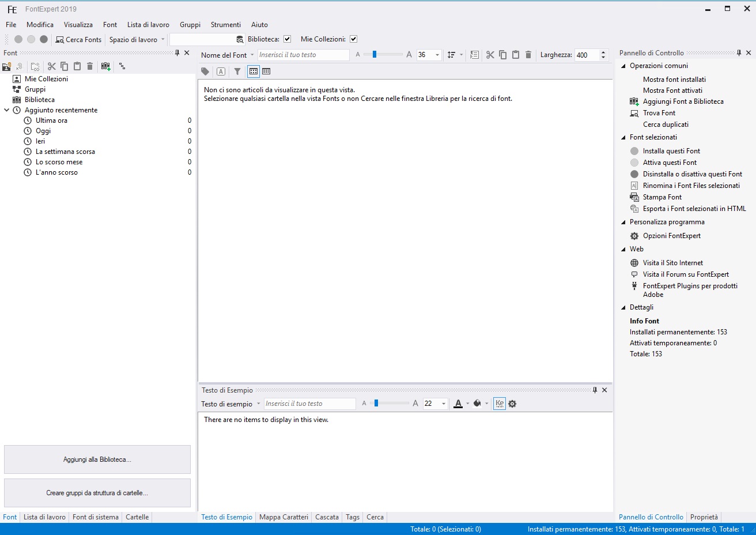Click Esporta i Font selezionati in HTML
Image resolution: width=756 pixels, height=535 pixels.
[x=694, y=209]
